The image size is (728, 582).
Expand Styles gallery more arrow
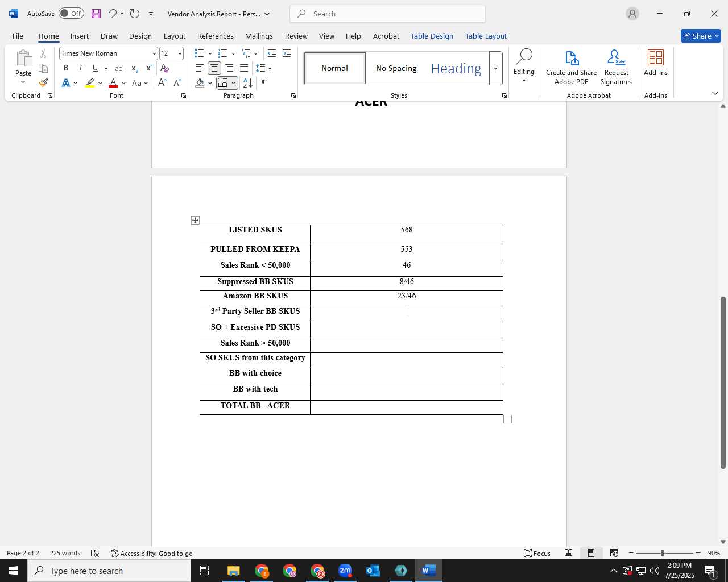[x=495, y=68]
